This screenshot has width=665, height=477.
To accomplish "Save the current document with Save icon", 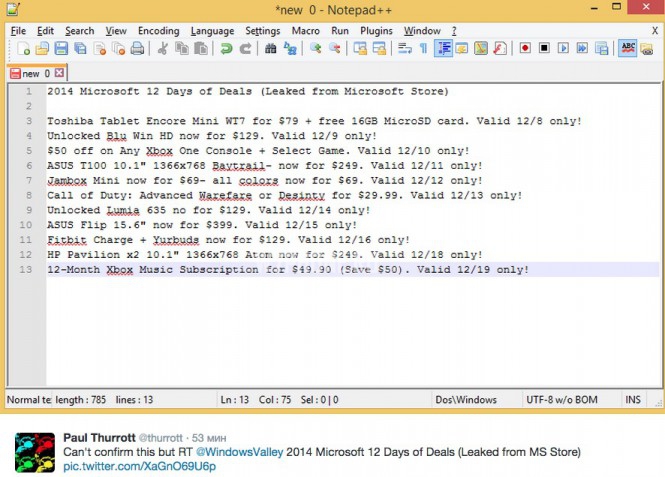I will [61, 49].
